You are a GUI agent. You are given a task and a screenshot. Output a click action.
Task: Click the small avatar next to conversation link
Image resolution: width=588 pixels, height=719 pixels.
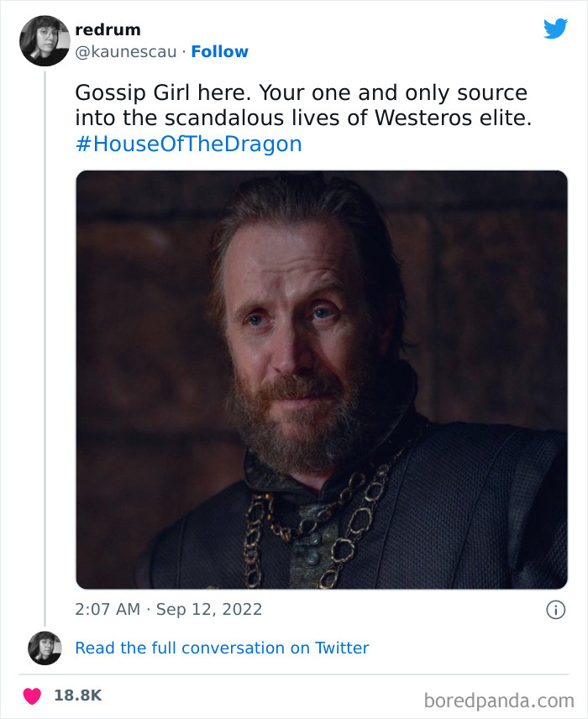click(x=44, y=648)
